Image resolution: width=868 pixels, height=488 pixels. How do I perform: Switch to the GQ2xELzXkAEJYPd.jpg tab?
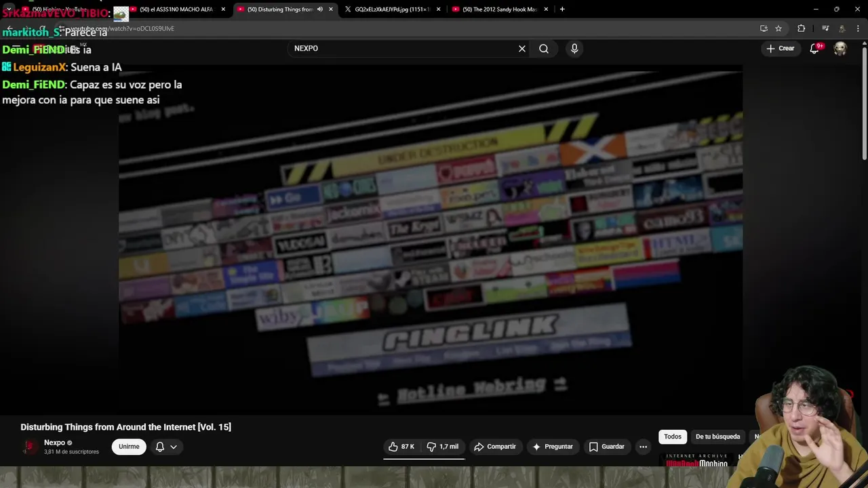[392, 9]
